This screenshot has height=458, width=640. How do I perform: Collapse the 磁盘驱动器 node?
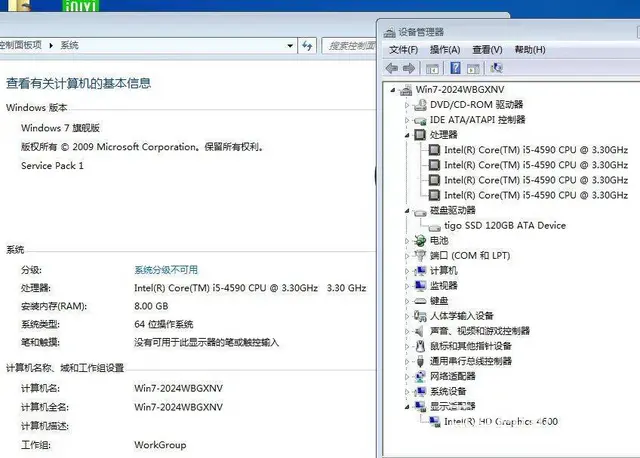click(407, 211)
